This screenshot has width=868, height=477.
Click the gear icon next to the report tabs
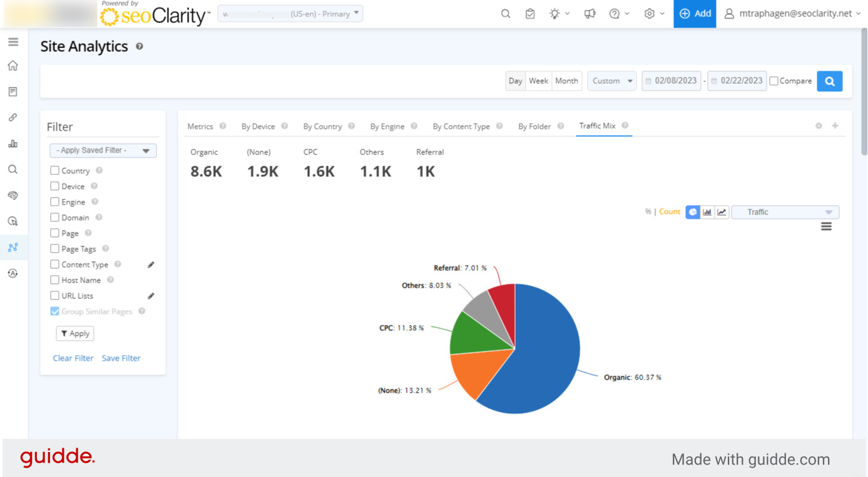click(x=818, y=126)
